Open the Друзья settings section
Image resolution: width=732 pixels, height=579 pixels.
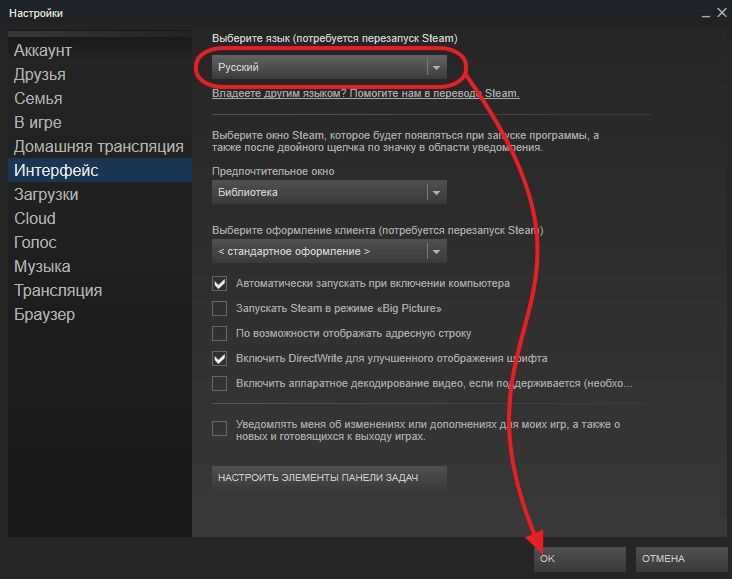pyautogui.click(x=99, y=74)
